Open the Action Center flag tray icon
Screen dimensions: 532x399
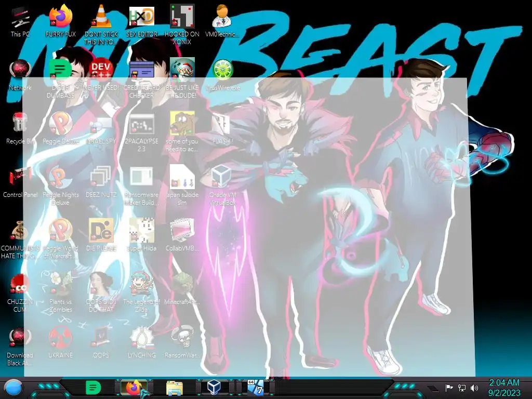tap(449, 388)
